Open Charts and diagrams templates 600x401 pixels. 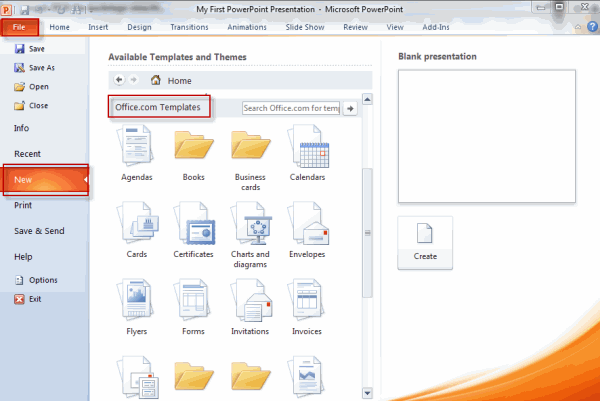click(x=250, y=235)
